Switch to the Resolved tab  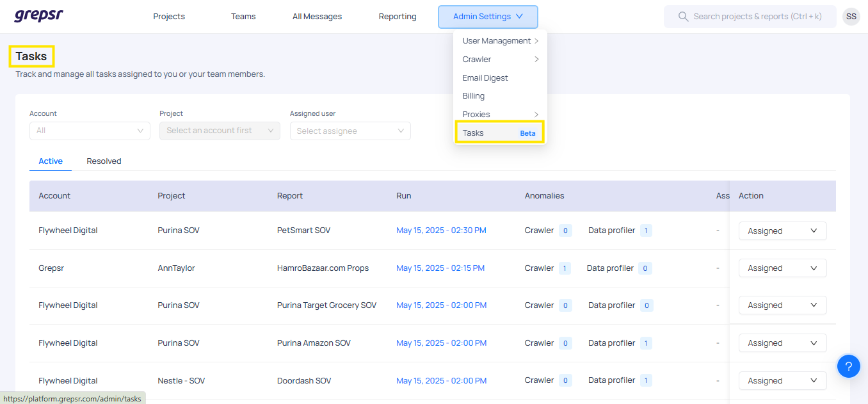tap(104, 161)
